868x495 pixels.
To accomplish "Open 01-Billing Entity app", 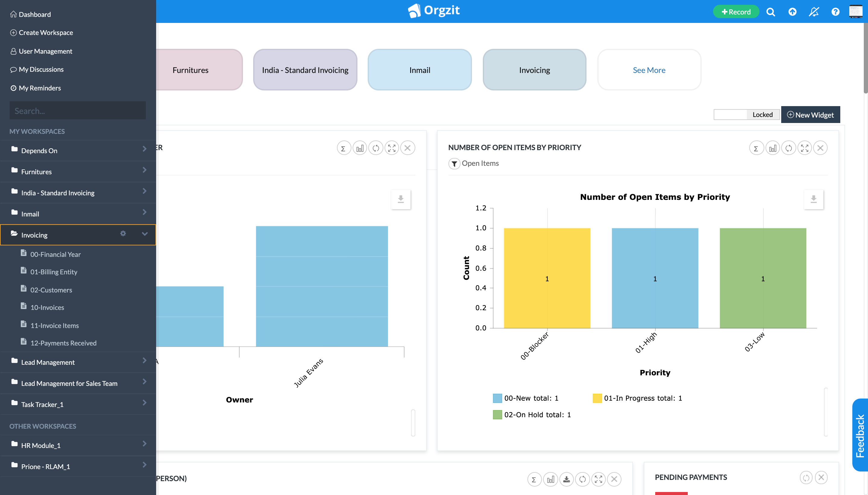I will point(49,272).
